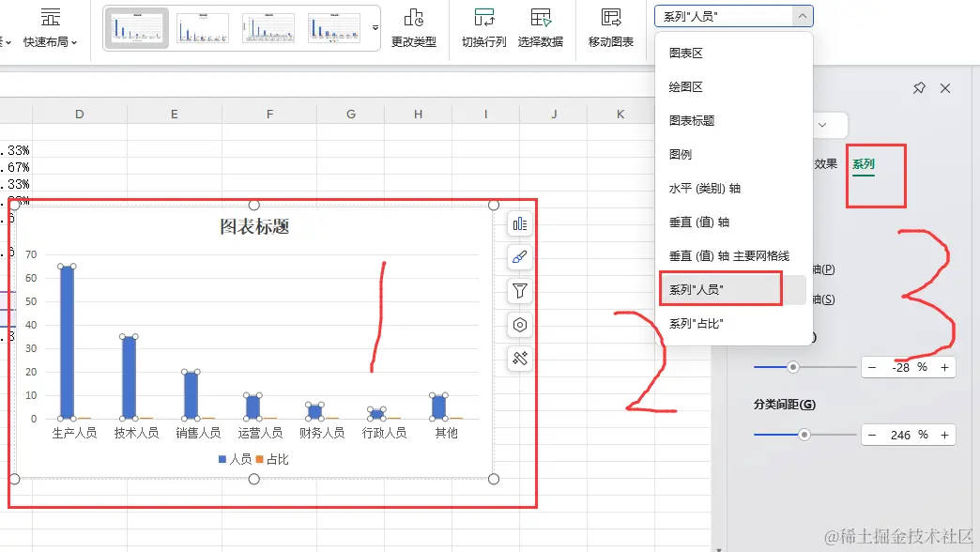Viewport: 980px width, 552px height.
Task: Click the gap width (分类间距) slider handle
Action: 804,435
